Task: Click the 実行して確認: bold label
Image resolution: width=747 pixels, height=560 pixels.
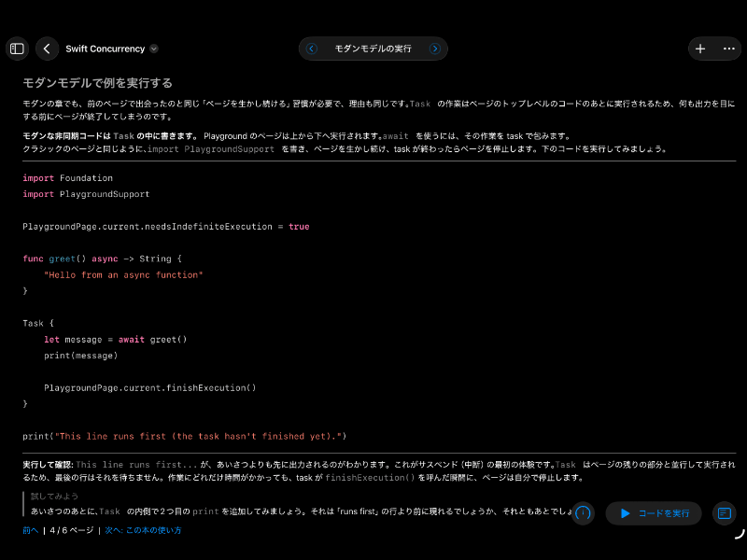Action: tap(49, 465)
